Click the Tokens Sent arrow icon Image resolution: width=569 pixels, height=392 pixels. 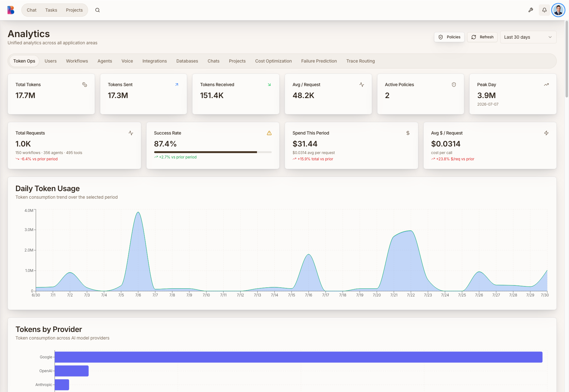(x=177, y=85)
